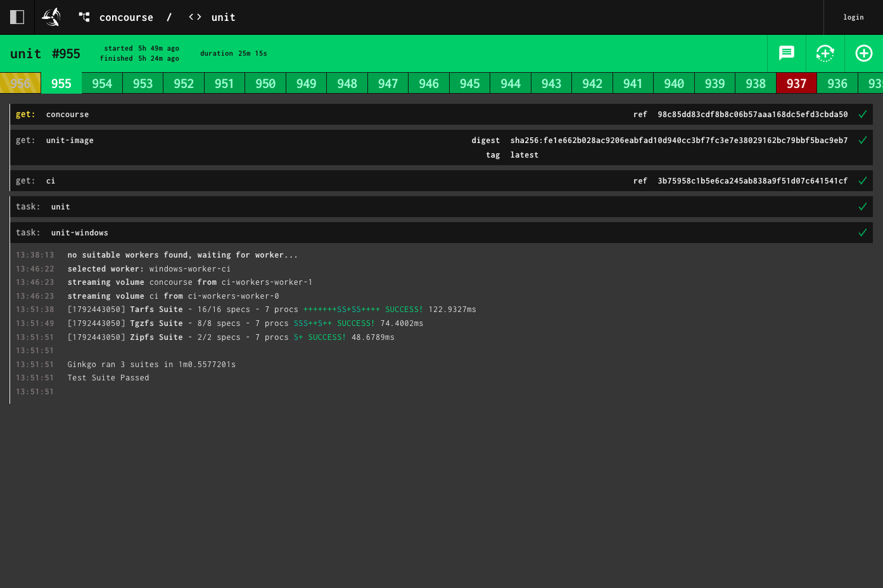This screenshot has width=883, height=588.
Task: Open the concourse pipeline breadcrumb
Action: click(x=126, y=18)
